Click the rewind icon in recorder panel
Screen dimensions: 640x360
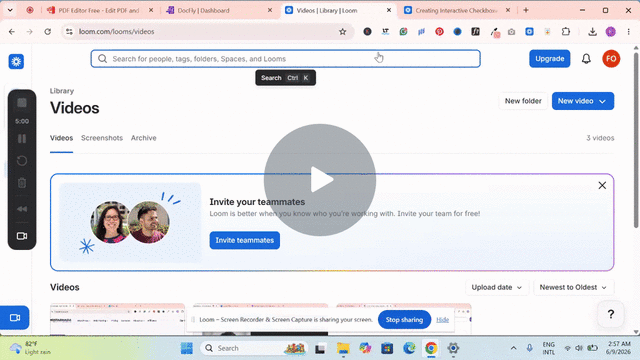(22, 209)
